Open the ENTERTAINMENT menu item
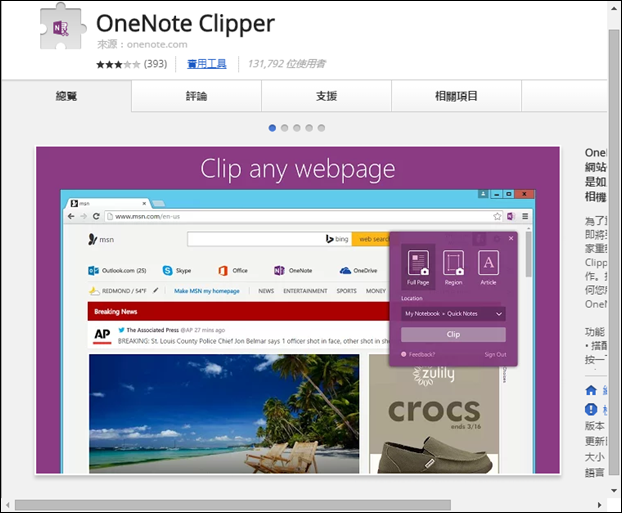This screenshot has height=513, width=622. 305,291
